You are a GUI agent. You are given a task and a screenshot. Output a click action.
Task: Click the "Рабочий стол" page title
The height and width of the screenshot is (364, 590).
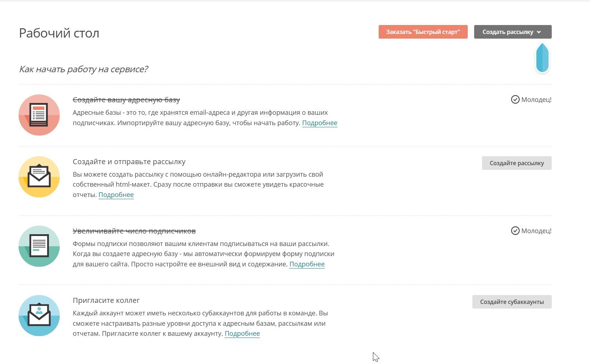[59, 33]
